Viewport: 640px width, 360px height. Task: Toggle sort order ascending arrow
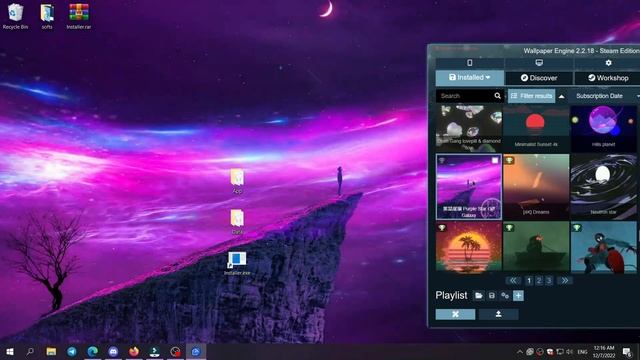tap(562, 96)
